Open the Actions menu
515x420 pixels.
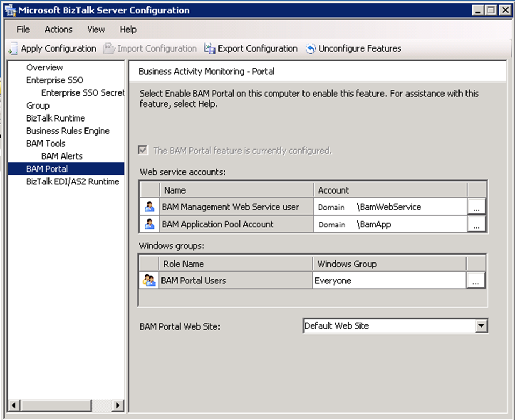click(58, 30)
